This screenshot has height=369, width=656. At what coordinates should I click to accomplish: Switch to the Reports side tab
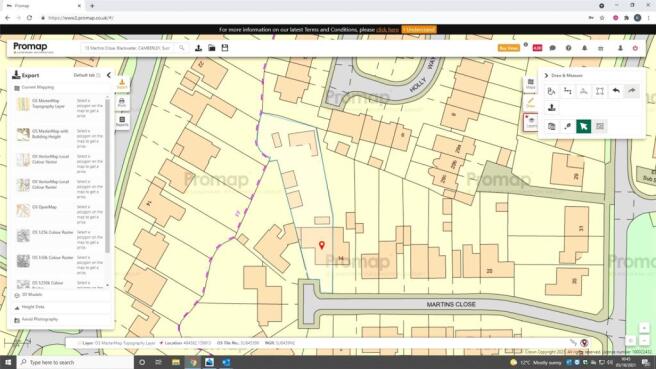(x=122, y=121)
